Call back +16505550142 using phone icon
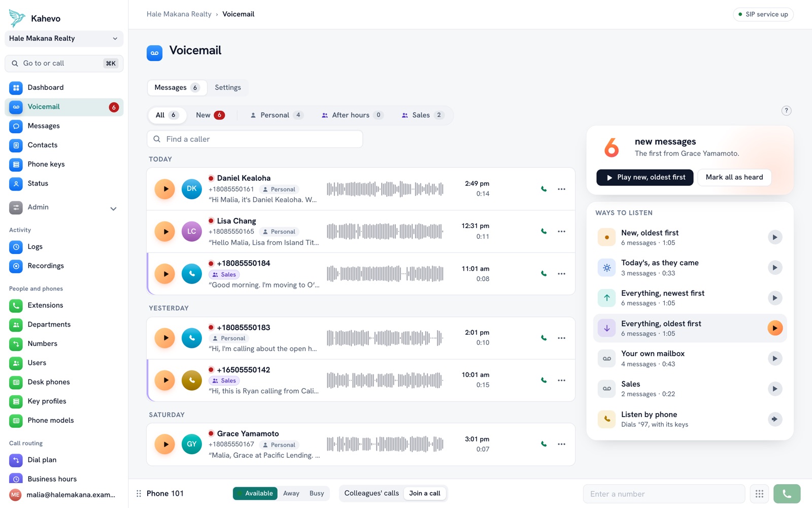This screenshot has width=812, height=508. pyautogui.click(x=544, y=380)
